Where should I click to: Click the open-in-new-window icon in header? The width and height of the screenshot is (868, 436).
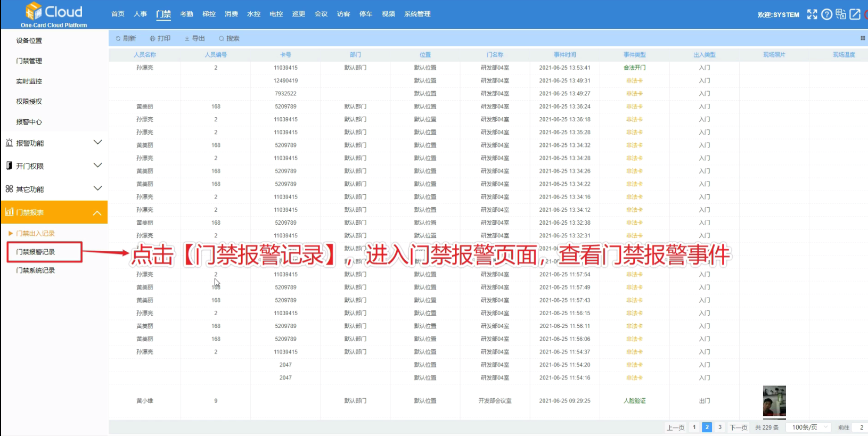pyautogui.click(x=855, y=14)
